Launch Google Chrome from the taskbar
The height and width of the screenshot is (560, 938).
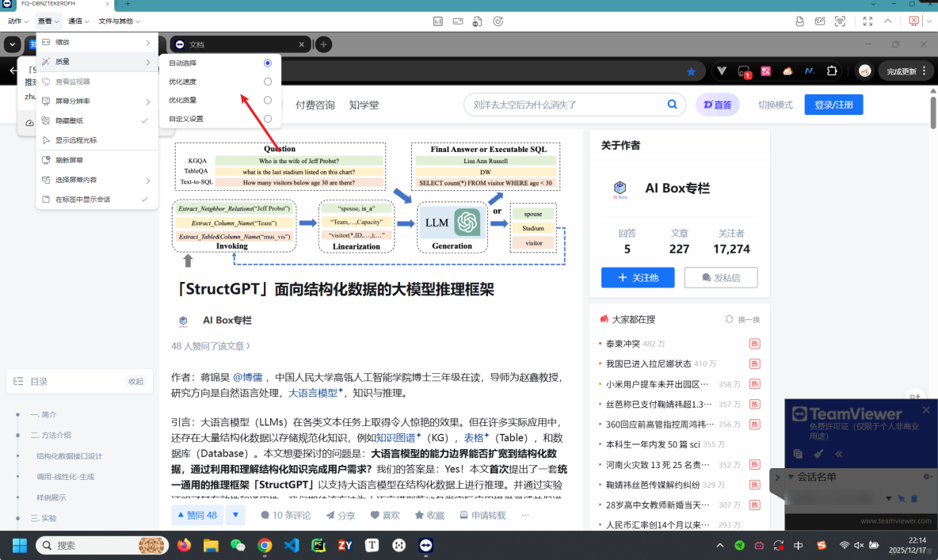coord(265,545)
